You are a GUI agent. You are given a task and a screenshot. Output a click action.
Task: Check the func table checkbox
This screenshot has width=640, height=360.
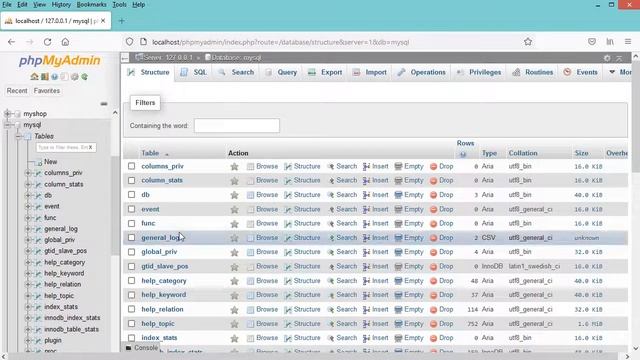pos(131,223)
